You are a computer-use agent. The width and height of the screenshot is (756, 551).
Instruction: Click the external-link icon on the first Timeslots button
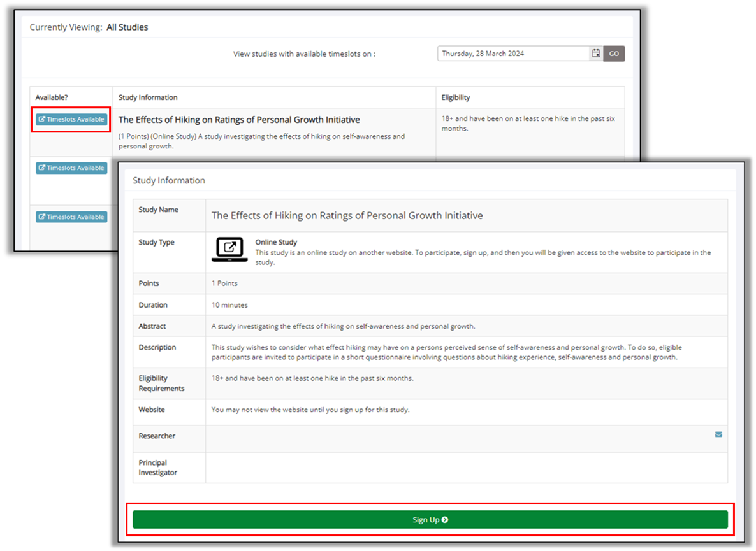(42, 120)
